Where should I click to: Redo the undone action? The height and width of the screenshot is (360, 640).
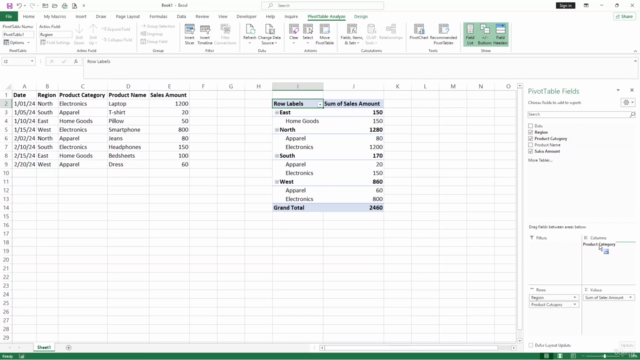(32, 6)
